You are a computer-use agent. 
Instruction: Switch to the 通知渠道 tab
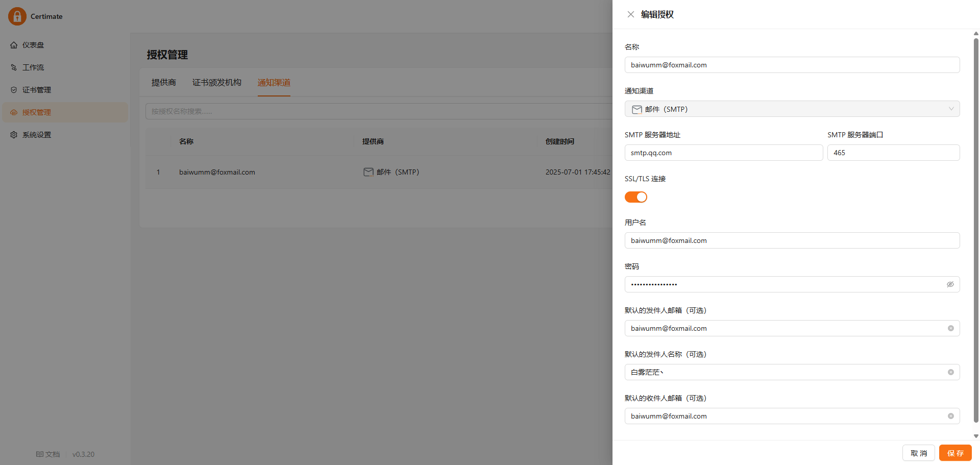pyautogui.click(x=274, y=82)
